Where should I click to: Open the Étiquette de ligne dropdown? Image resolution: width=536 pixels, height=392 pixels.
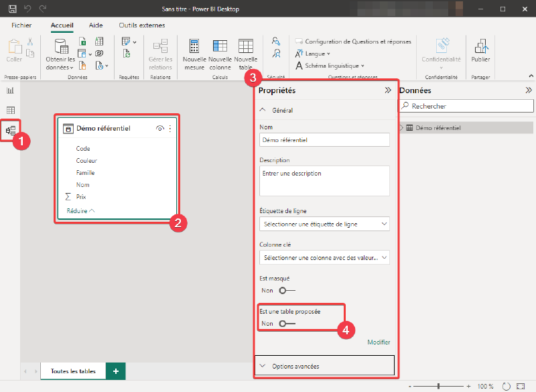tap(324, 224)
